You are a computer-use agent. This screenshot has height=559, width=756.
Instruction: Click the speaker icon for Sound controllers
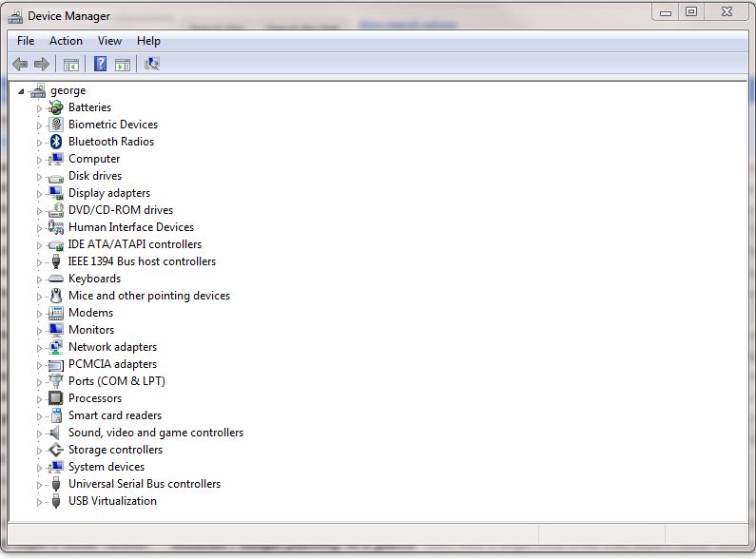pyautogui.click(x=55, y=433)
